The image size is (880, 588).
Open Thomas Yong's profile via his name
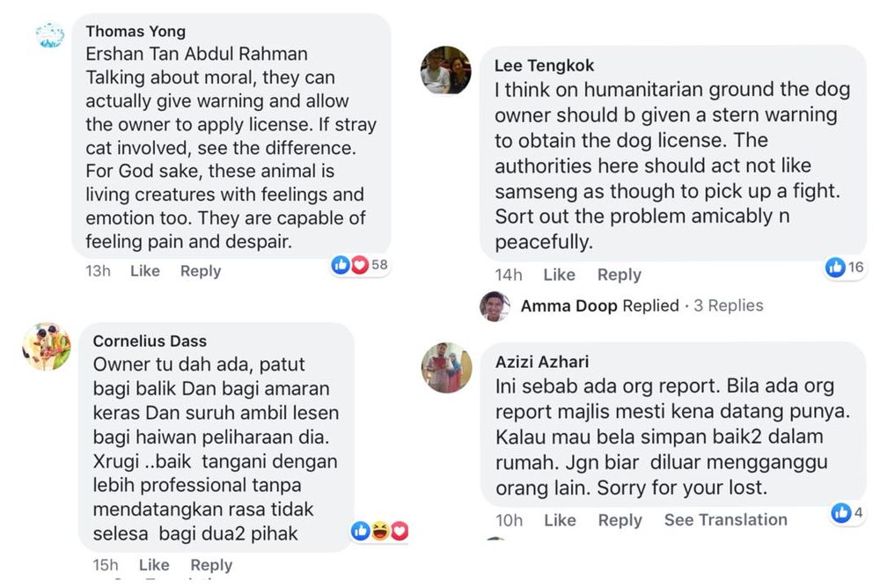coord(136,30)
